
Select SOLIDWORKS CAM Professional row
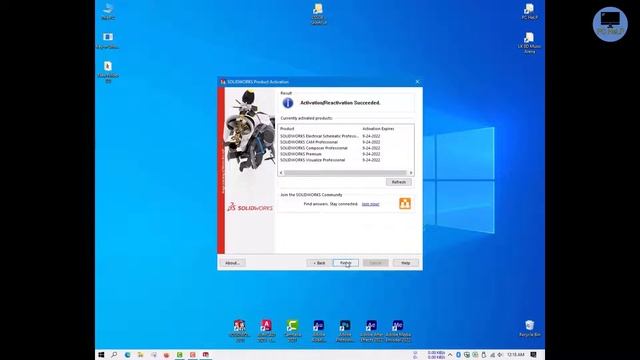coord(345,142)
